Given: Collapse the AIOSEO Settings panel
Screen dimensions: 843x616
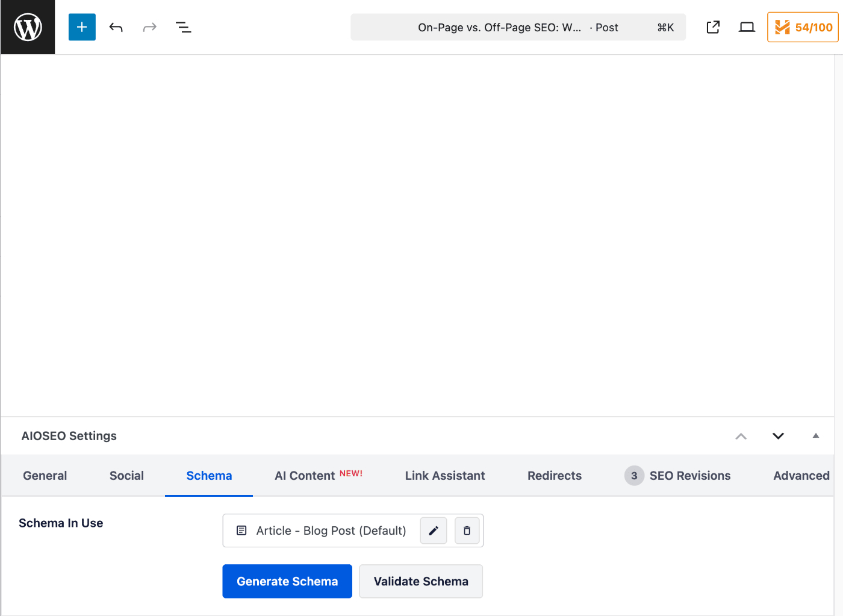Looking at the screenshot, I should 816,436.
